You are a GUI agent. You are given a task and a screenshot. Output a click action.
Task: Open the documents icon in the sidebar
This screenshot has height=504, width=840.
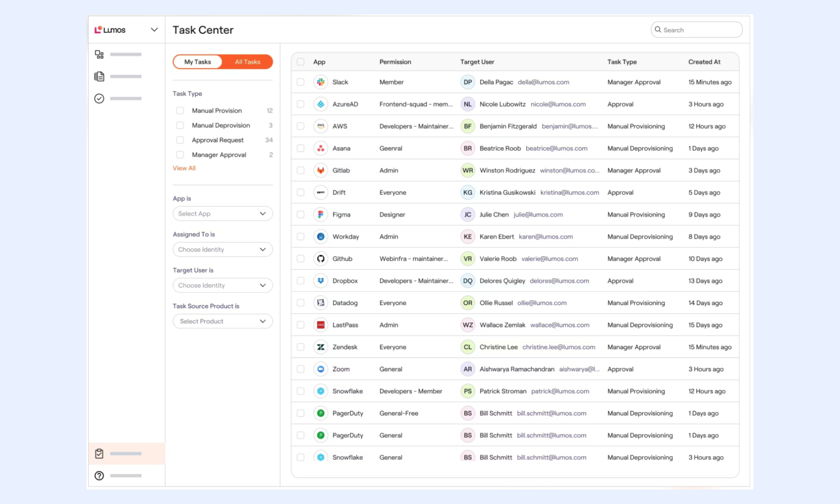[x=99, y=76]
